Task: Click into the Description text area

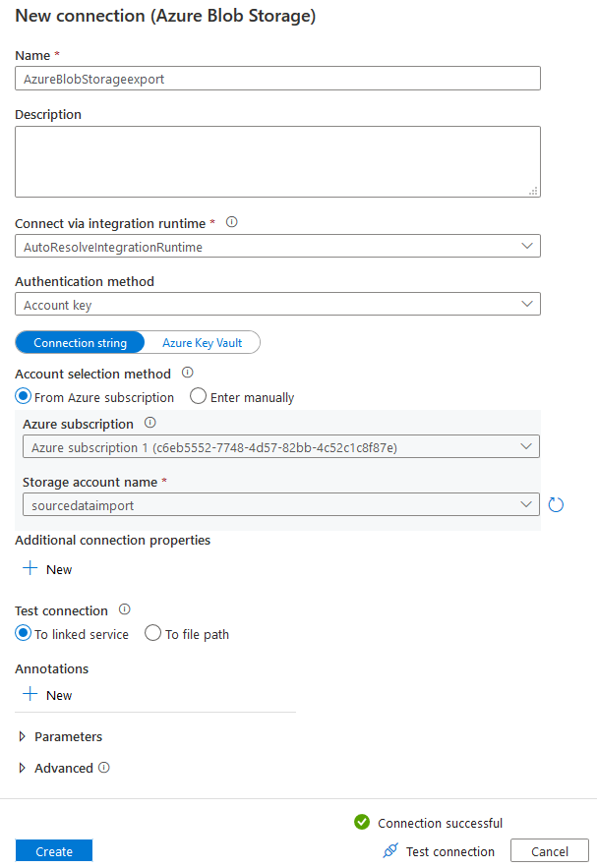Action: tap(277, 161)
